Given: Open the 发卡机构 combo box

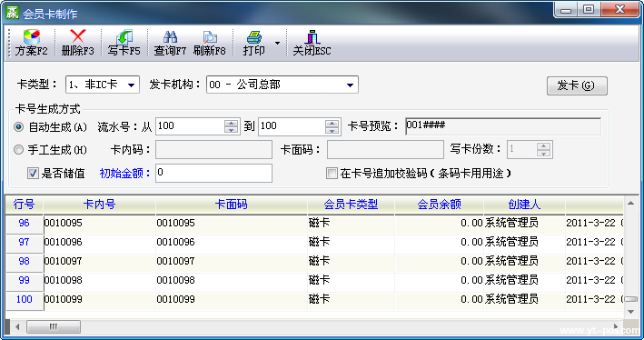Looking at the screenshot, I should click(x=282, y=85).
